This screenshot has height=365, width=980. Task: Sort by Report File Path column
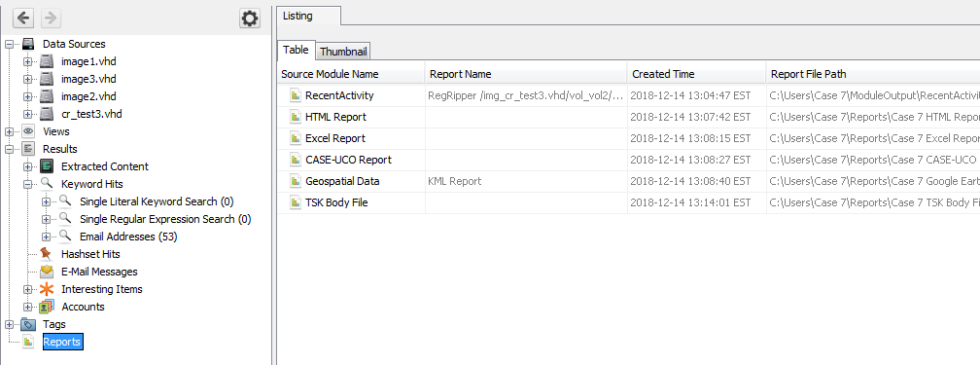pyautogui.click(x=873, y=74)
